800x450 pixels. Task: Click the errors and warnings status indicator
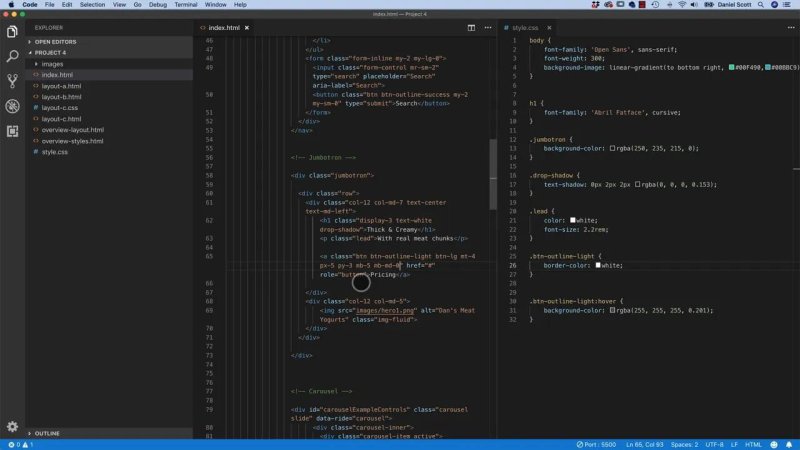click(20, 445)
